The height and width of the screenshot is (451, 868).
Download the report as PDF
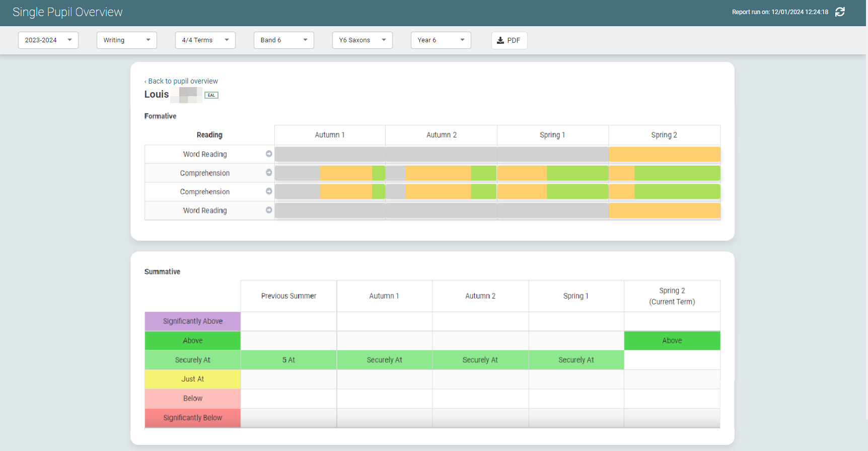click(x=509, y=40)
